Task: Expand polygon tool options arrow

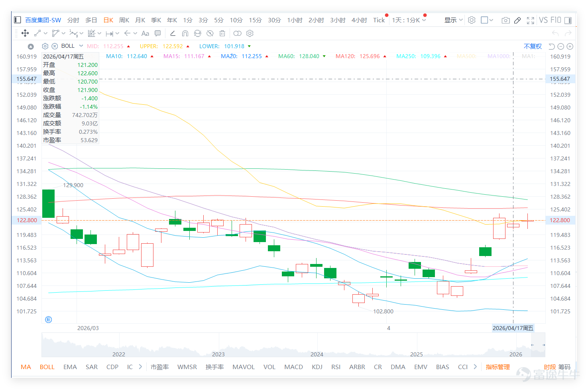Action: click(64, 33)
